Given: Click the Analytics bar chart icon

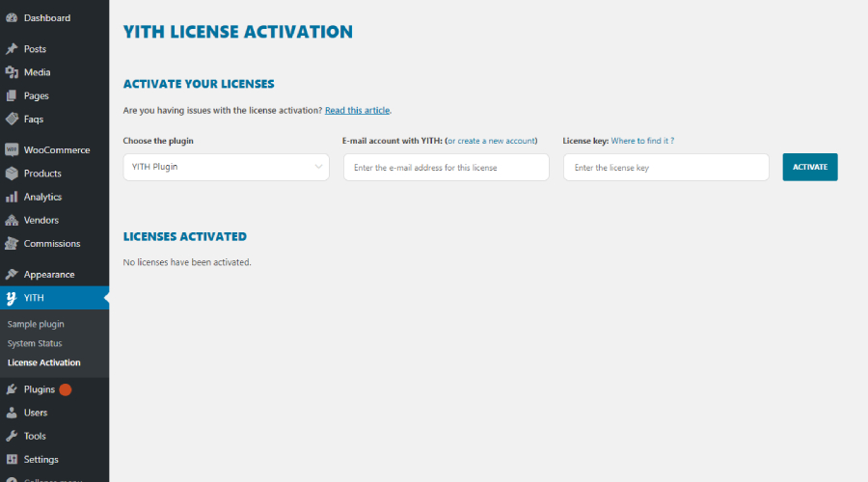Looking at the screenshot, I should (12, 197).
